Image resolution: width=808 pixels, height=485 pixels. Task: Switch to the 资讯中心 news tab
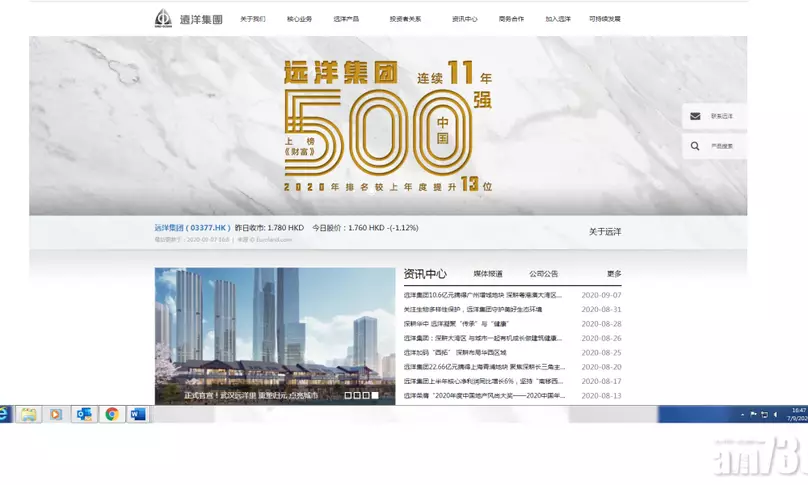[x=425, y=274]
